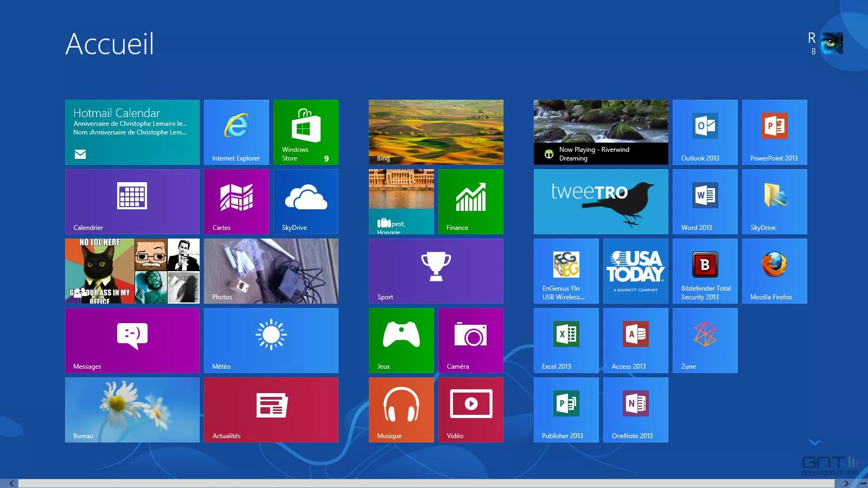Click the left scroll arrow of scrollbar
Viewport: 868px width, 488px height.
pos(11,483)
